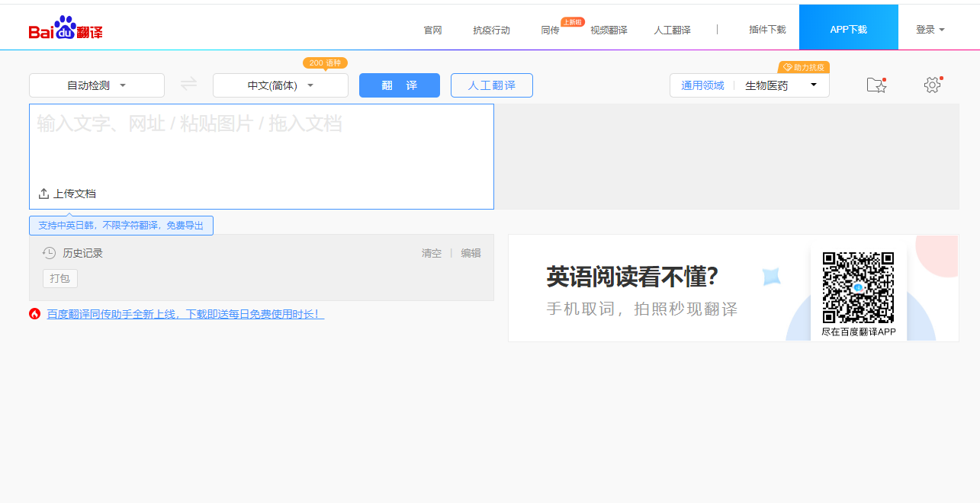Open the settings gear icon
Image resolution: width=980 pixels, height=503 pixels.
click(932, 85)
